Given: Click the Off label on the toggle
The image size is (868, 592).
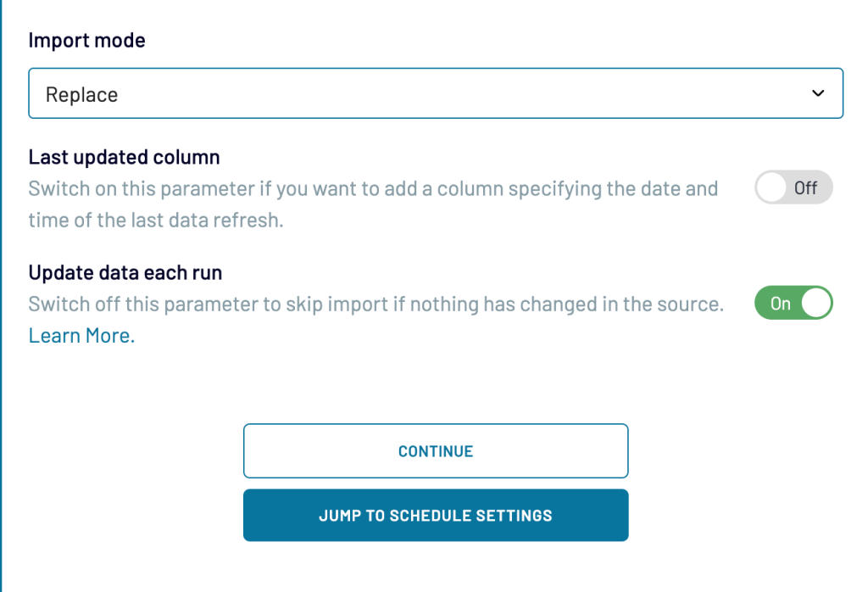Looking at the screenshot, I should [x=805, y=187].
